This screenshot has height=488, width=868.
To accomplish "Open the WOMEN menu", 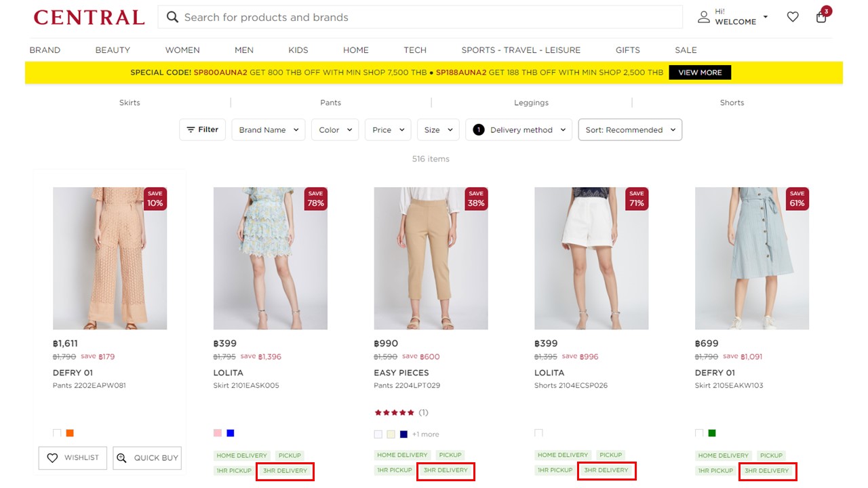I will (182, 50).
